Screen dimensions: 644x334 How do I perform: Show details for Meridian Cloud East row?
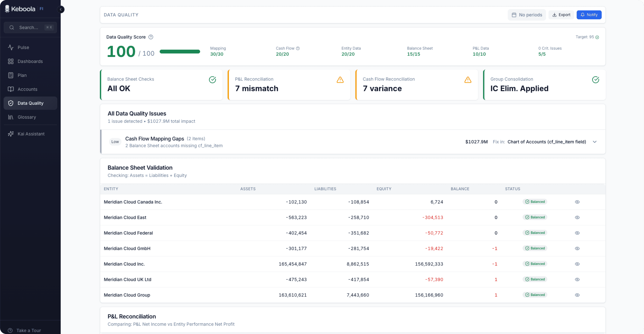click(577, 217)
